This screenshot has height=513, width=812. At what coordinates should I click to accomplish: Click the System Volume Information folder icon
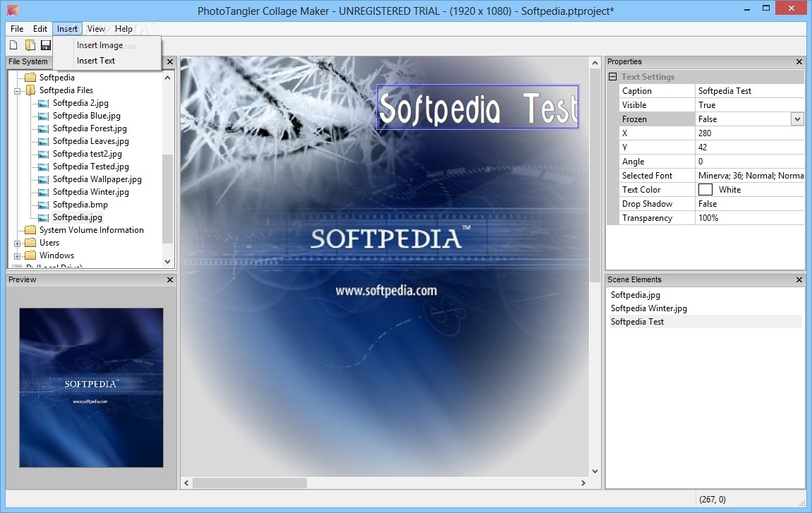pyautogui.click(x=30, y=230)
